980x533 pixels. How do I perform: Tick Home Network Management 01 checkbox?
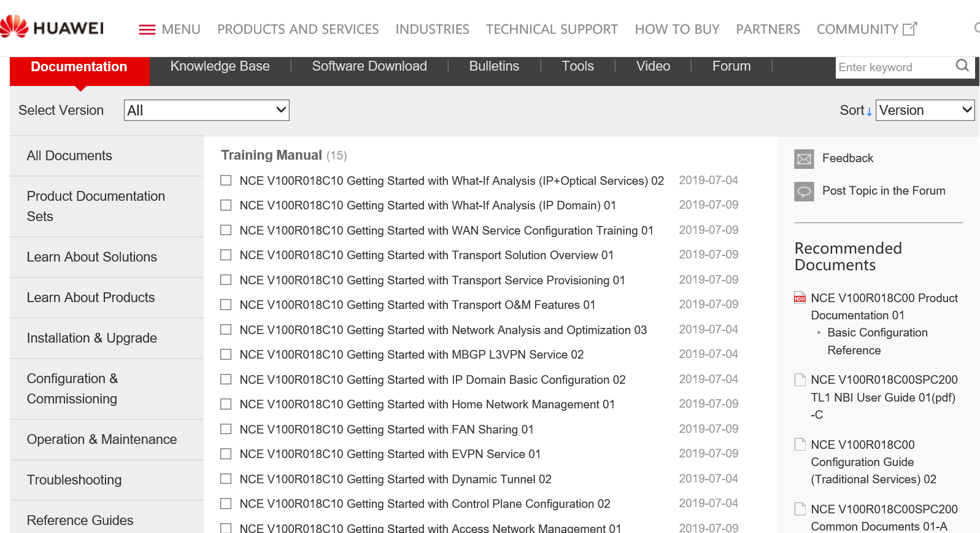(x=226, y=404)
